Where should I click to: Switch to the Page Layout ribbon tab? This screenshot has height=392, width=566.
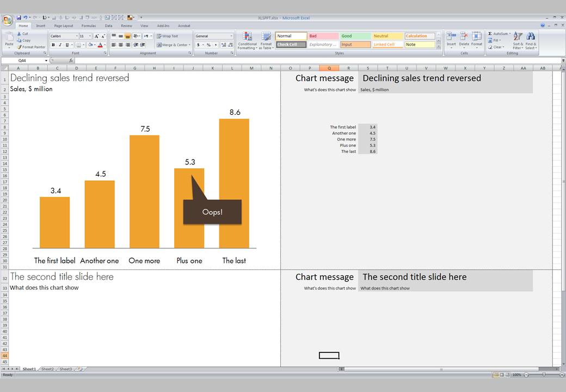pos(64,26)
